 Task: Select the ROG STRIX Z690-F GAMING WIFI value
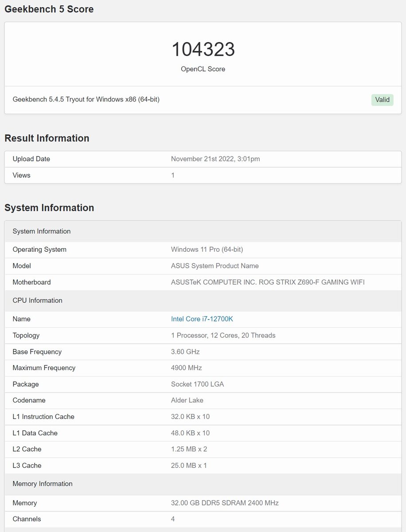268,282
